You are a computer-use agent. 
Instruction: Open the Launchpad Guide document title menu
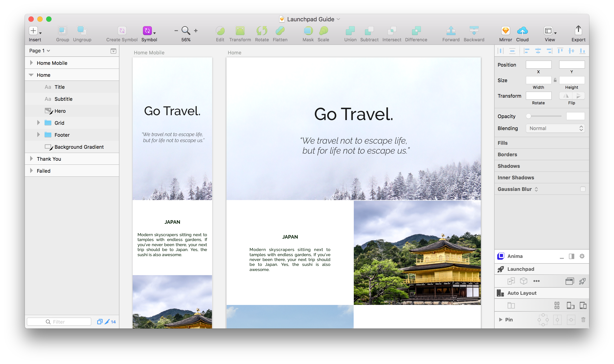(x=338, y=19)
